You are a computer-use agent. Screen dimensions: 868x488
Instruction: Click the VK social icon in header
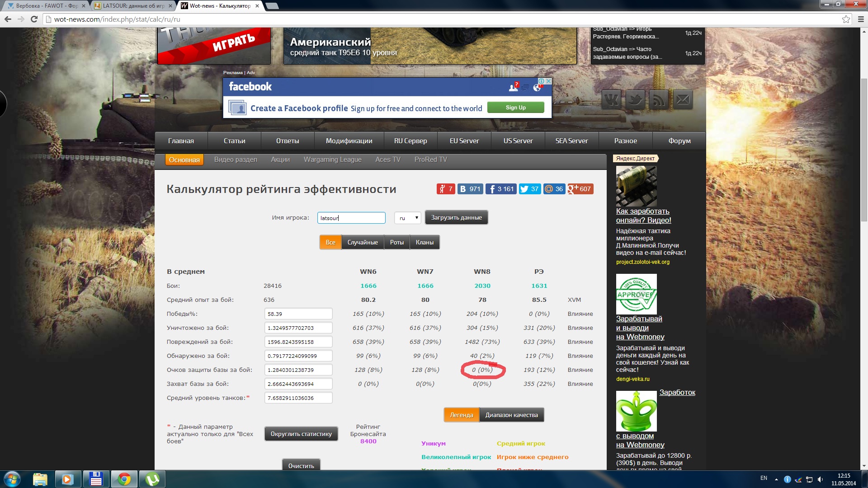(x=611, y=99)
